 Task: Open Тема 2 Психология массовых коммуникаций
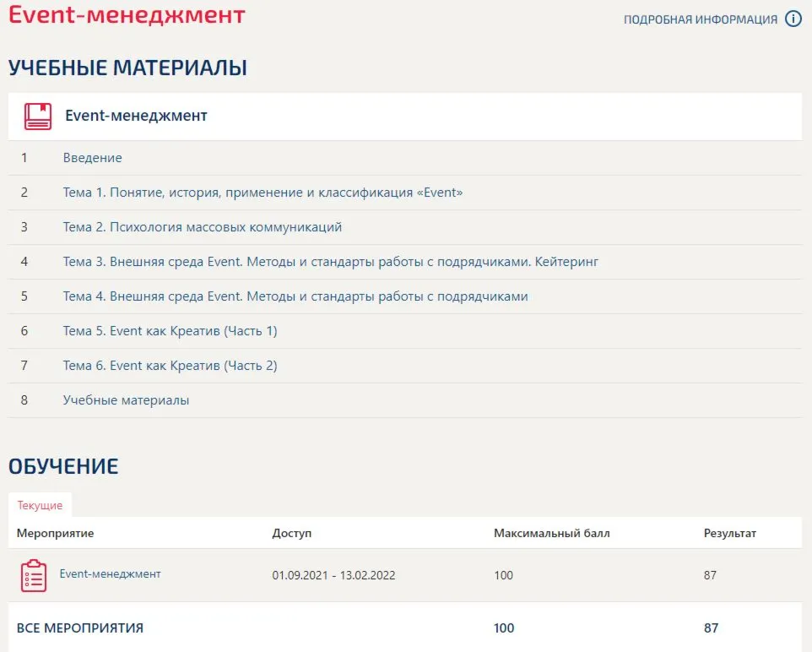click(203, 227)
